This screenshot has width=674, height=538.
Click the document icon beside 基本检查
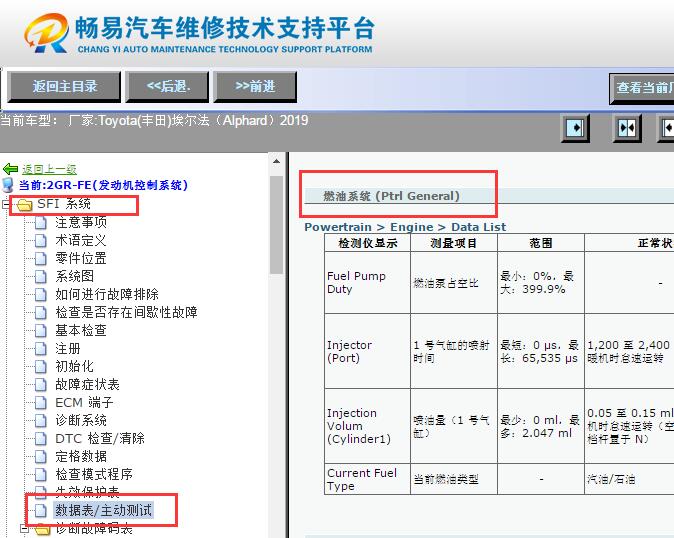41,331
